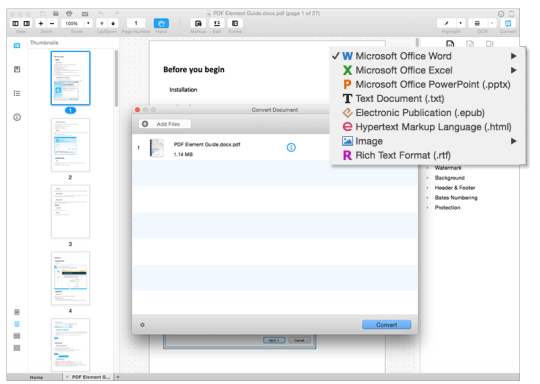Show bookmarks panel in left sidebar
Screen dimensions: 540x384
click(x=17, y=70)
